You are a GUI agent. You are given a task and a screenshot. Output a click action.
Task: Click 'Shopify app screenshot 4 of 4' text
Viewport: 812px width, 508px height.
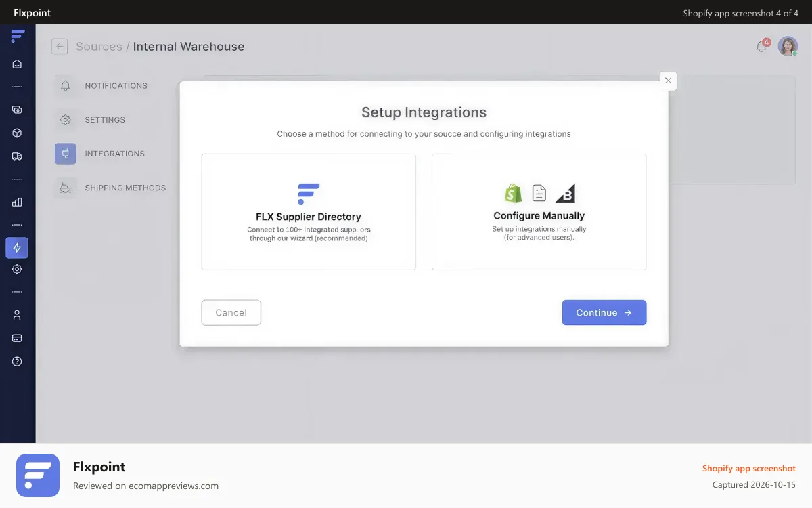tap(741, 13)
